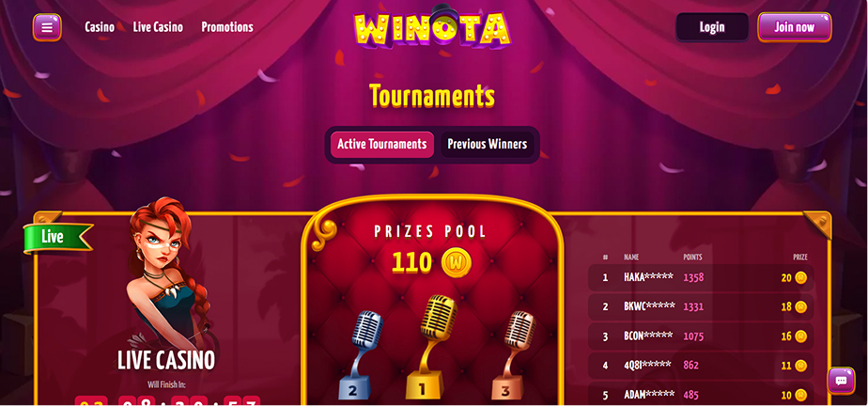Open the Casino menu item
Image resolution: width=868 pixels, height=406 pixels.
[x=100, y=27]
